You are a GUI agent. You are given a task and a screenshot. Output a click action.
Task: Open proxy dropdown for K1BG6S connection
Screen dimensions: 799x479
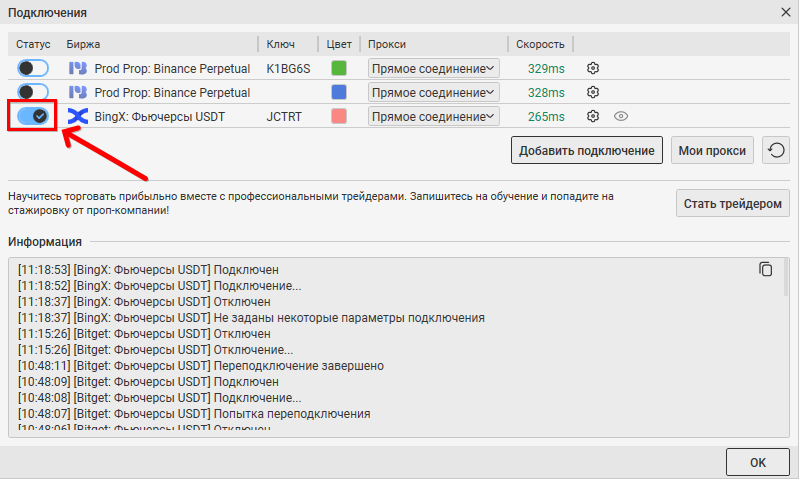pyautogui.click(x=433, y=68)
